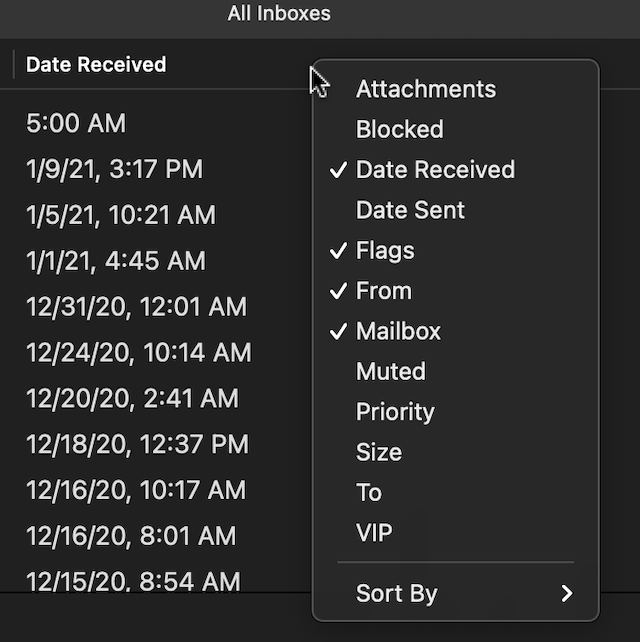Enable the Muted column
Viewport: 640px width, 642px height.
(x=390, y=371)
